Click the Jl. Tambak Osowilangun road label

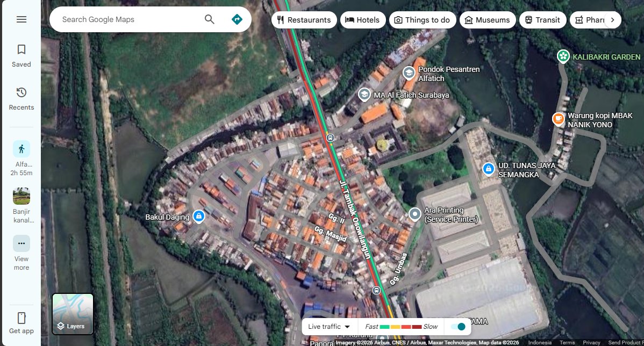[355, 220]
